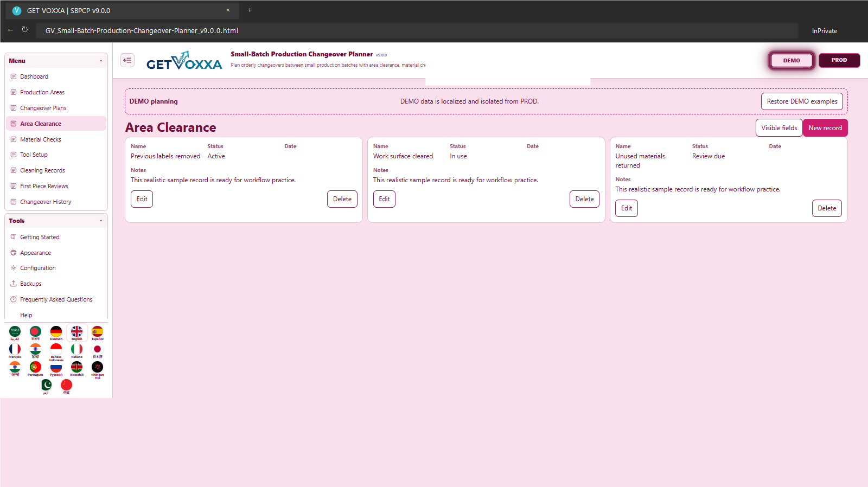Click the browser address bar
The width and height of the screenshot is (868, 487).
[417, 30]
